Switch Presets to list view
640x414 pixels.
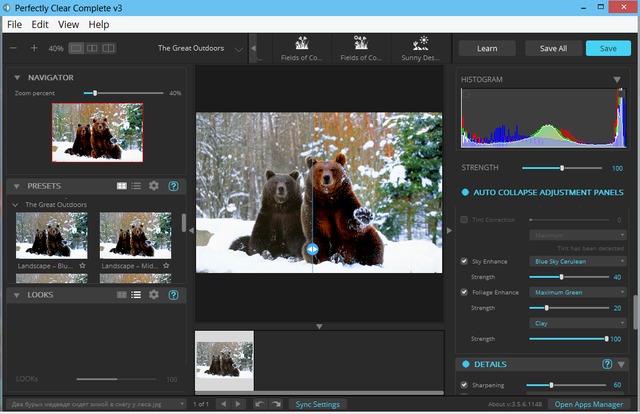click(137, 186)
